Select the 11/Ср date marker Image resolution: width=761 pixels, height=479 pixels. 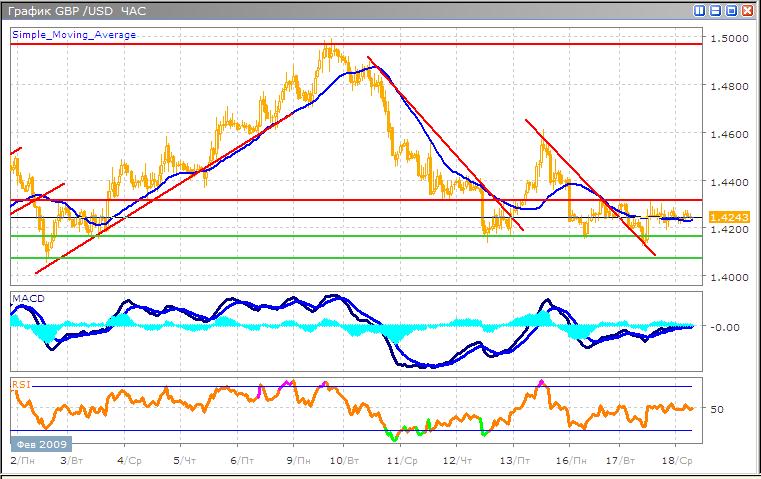(x=400, y=461)
